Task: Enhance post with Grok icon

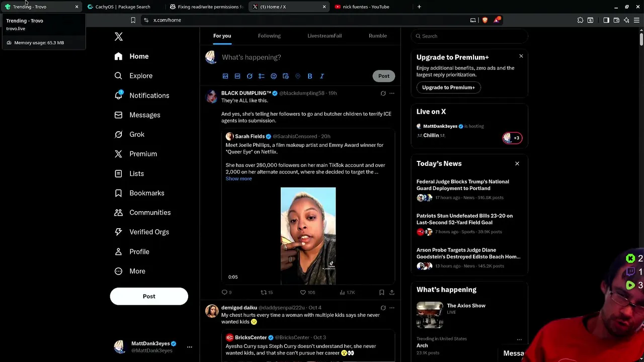Action: [250, 76]
